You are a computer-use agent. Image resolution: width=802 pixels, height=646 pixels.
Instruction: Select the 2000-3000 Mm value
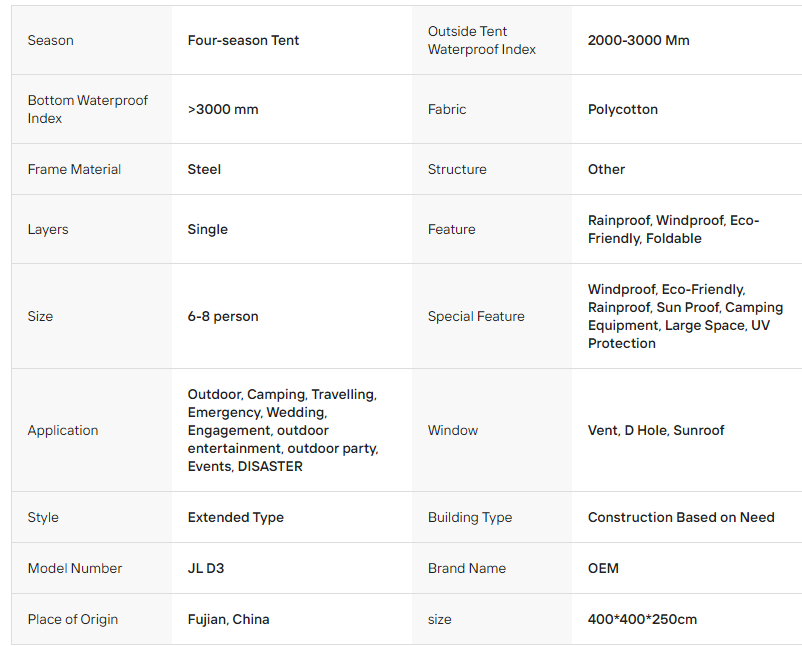[638, 40]
